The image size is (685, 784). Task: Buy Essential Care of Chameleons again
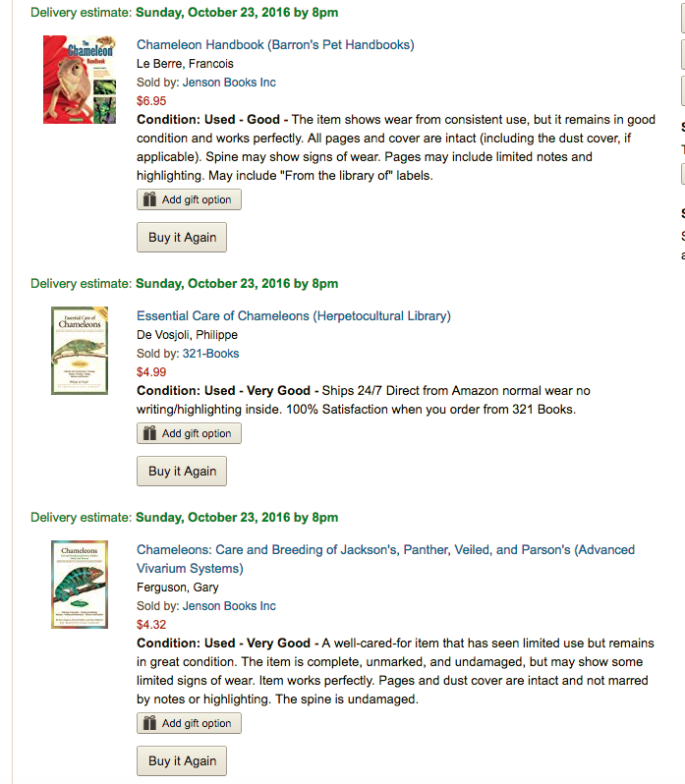pyautogui.click(x=182, y=472)
